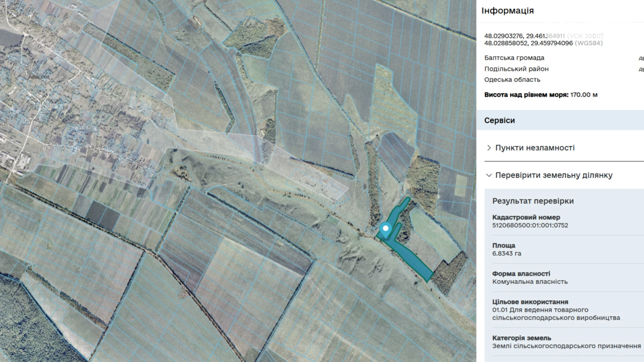Screen dimensions: 644x362
Task: Expand the Пункти незламності section chevron
Action: click(489, 148)
